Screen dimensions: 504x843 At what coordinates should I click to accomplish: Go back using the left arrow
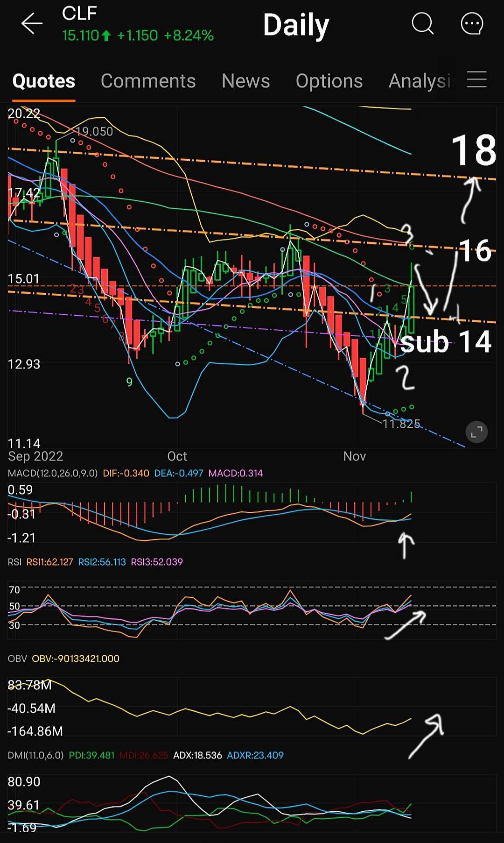tap(32, 23)
